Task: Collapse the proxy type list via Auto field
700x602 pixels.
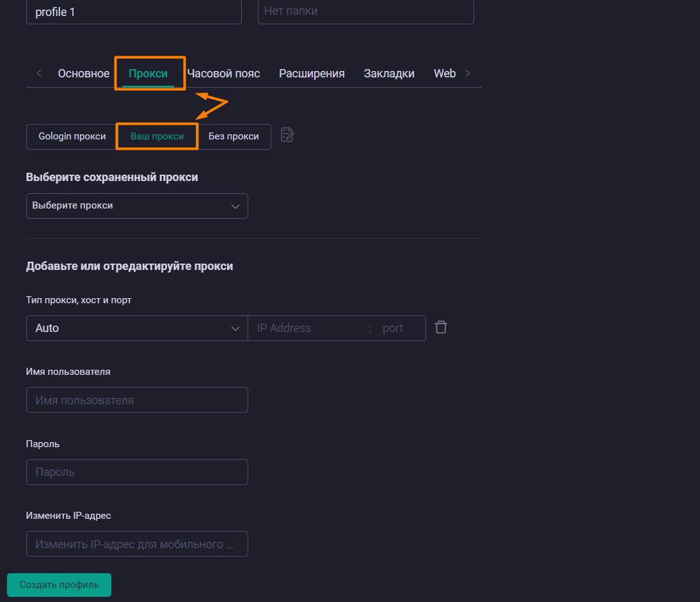Action: tap(137, 328)
